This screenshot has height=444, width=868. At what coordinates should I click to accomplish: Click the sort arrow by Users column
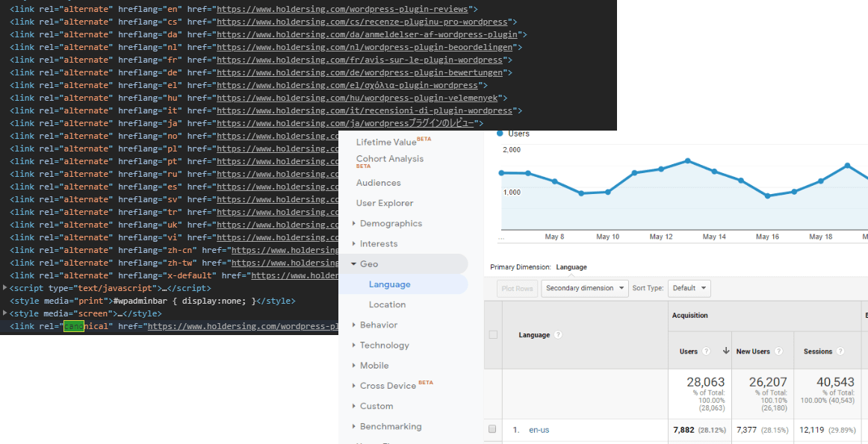click(726, 351)
